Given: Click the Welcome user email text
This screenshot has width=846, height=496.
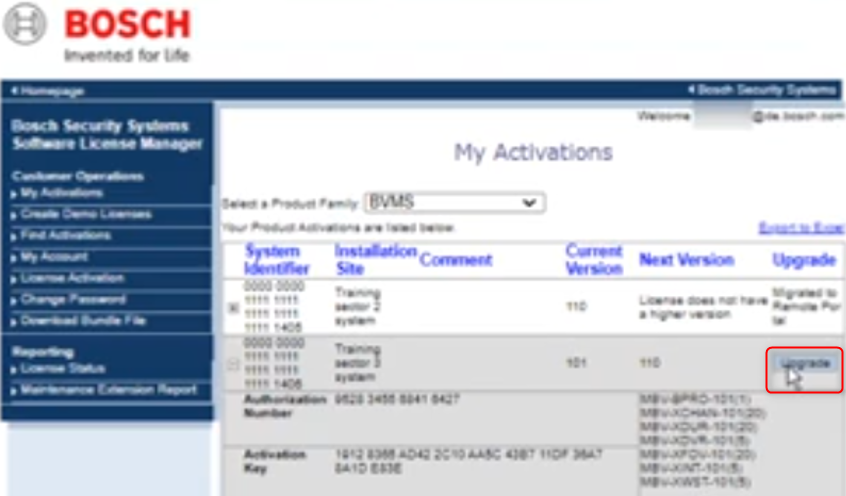Looking at the screenshot, I should pyautogui.click(x=740, y=116).
